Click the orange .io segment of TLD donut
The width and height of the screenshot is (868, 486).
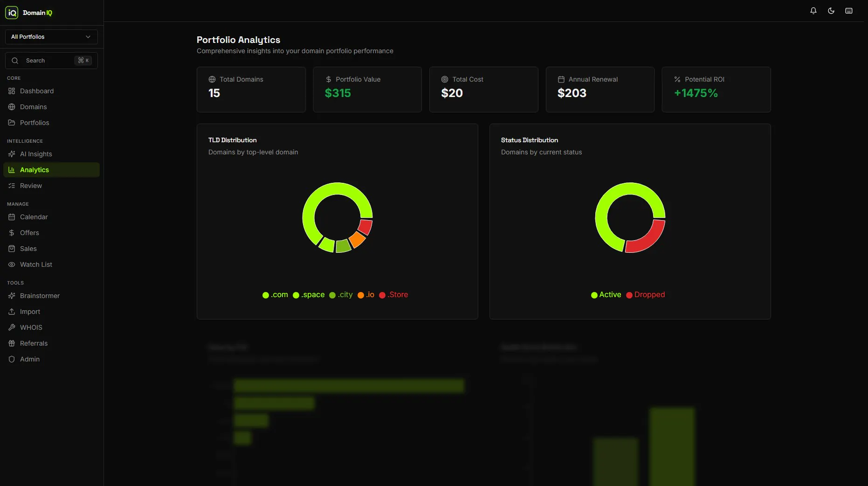(357, 240)
